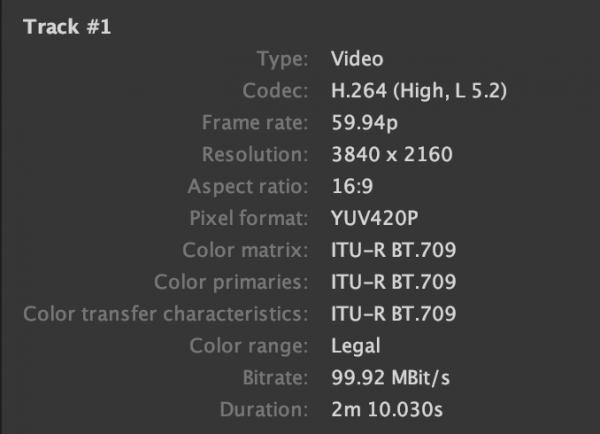Select the 99.92 MBit/s bitrate value
The width and height of the screenshot is (600, 434).
pos(393,378)
